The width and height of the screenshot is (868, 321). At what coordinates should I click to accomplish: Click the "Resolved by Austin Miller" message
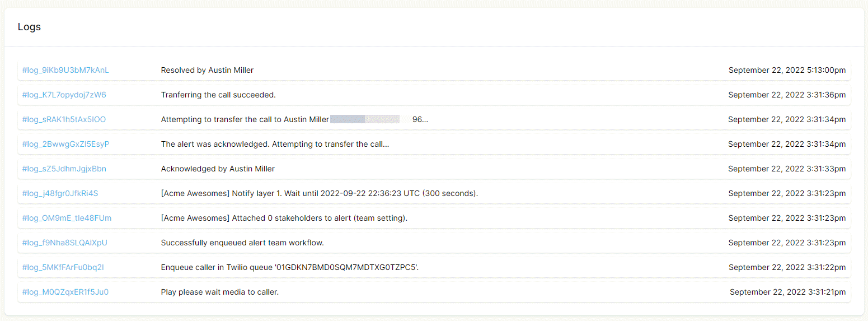click(x=207, y=70)
